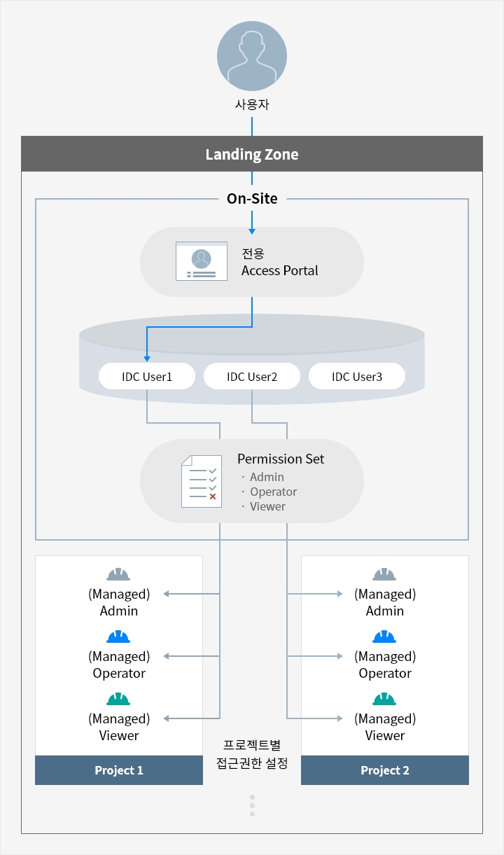This screenshot has width=504, height=855.
Task: Click the On-Site section title
Action: coord(252,199)
